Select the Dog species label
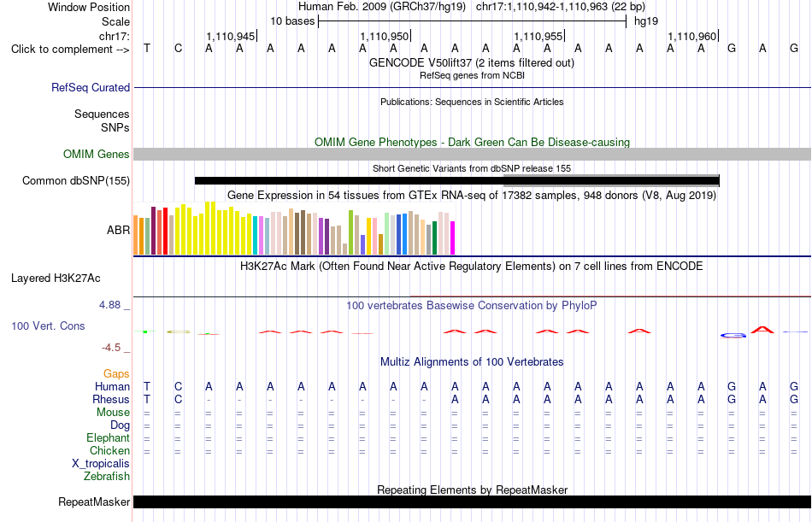 tap(120, 425)
